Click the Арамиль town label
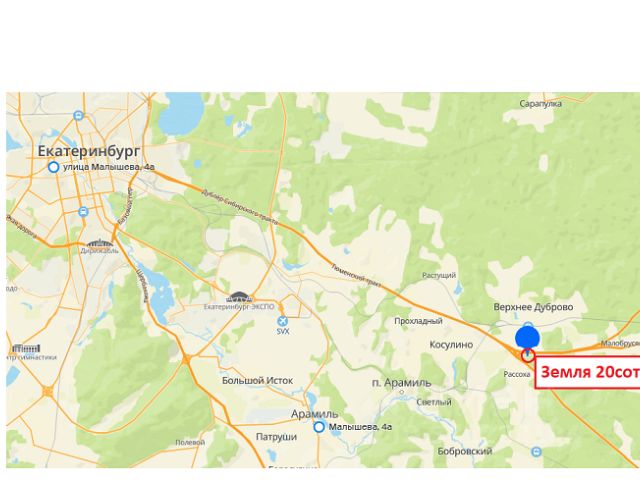This screenshot has width=640, height=480. coord(314,414)
